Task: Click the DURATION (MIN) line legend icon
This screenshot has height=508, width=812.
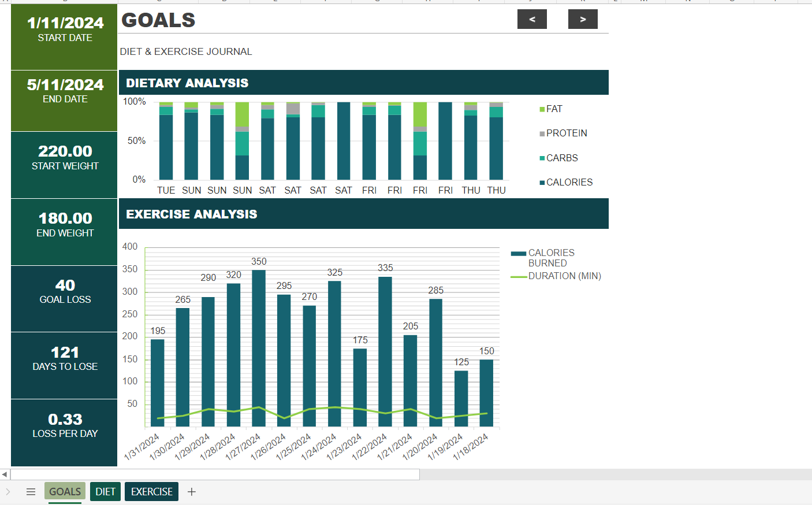Action: click(x=518, y=276)
